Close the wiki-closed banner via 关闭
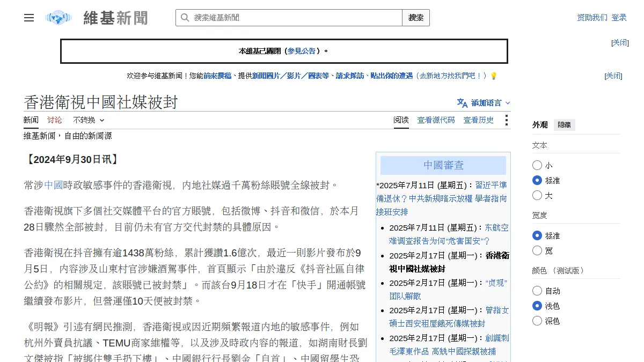Image resolution: width=644 pixels, height=362 pixels. tap(620, 43)
